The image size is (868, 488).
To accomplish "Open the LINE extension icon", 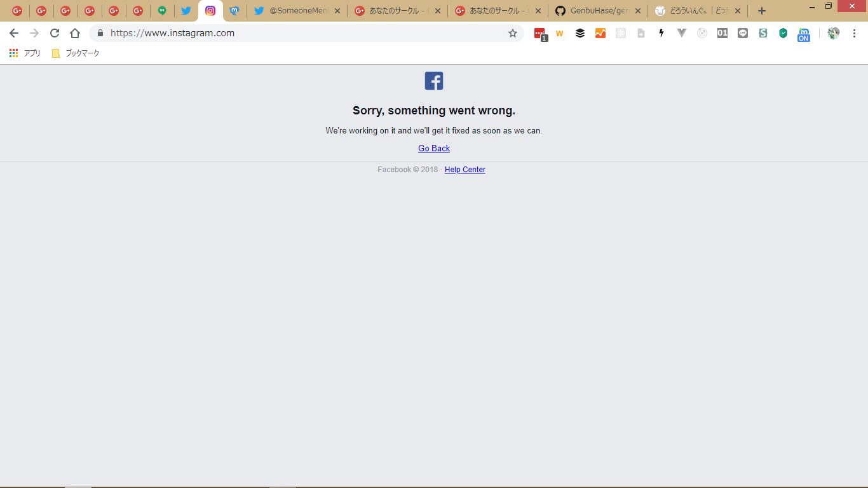I will point(743,33).
